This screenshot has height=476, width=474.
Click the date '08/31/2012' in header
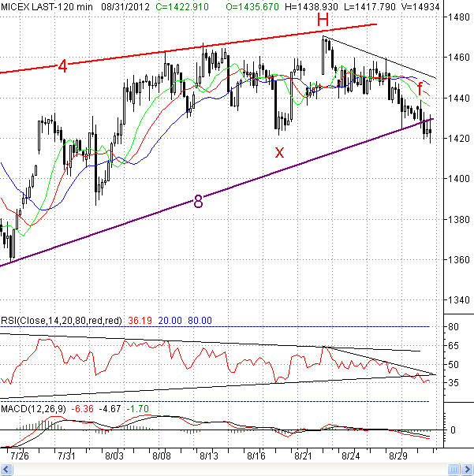125,6
